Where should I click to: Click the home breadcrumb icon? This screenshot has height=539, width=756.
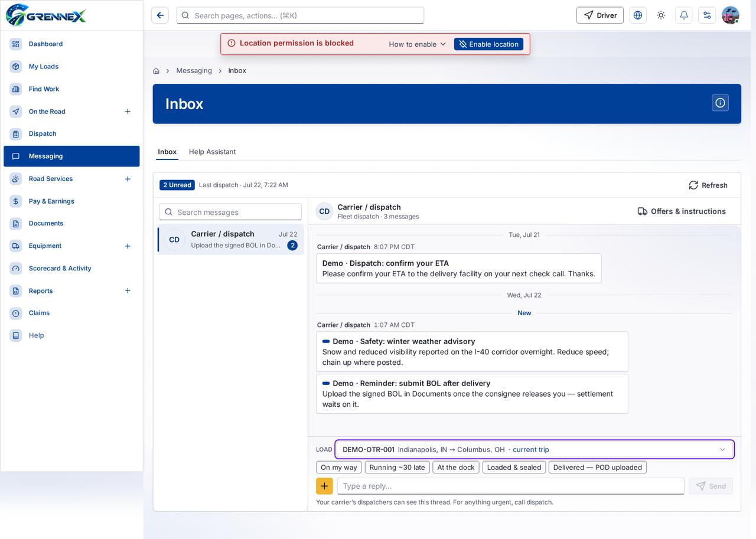pos(156,71)
